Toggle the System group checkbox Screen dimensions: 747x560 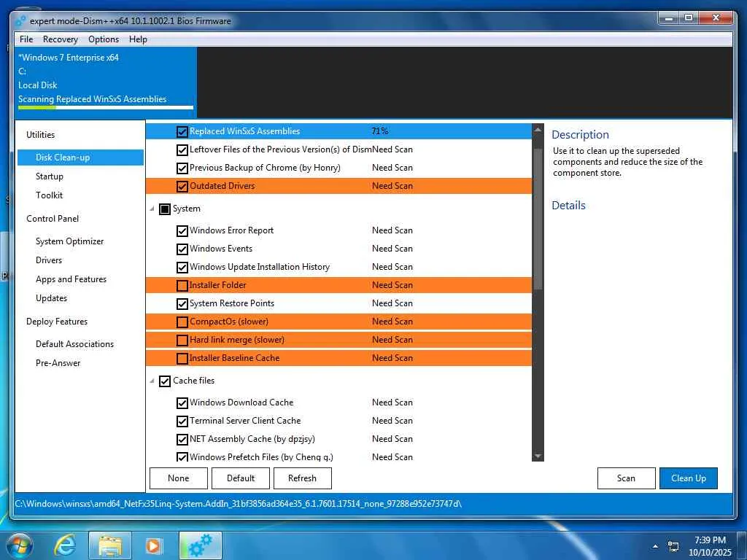[x=165, y=209]
